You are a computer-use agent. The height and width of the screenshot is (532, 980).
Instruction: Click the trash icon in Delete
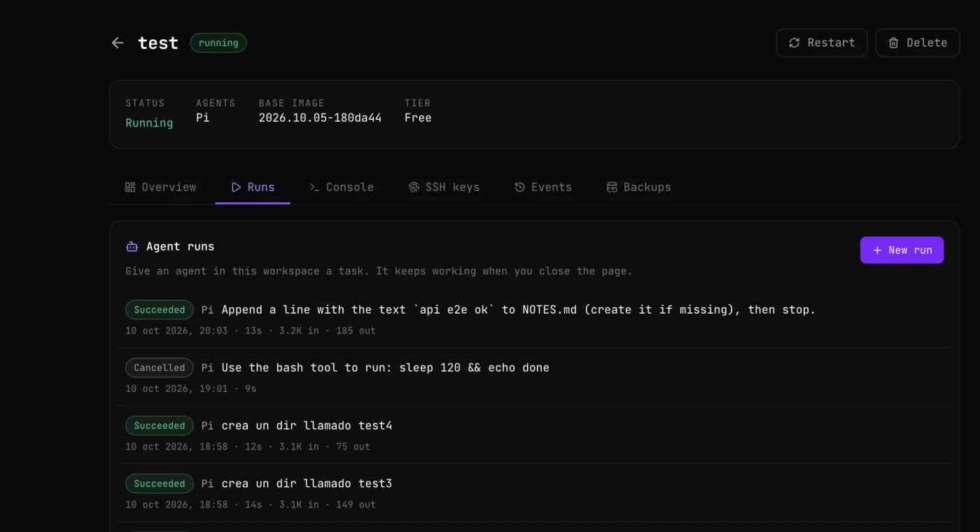894,43
